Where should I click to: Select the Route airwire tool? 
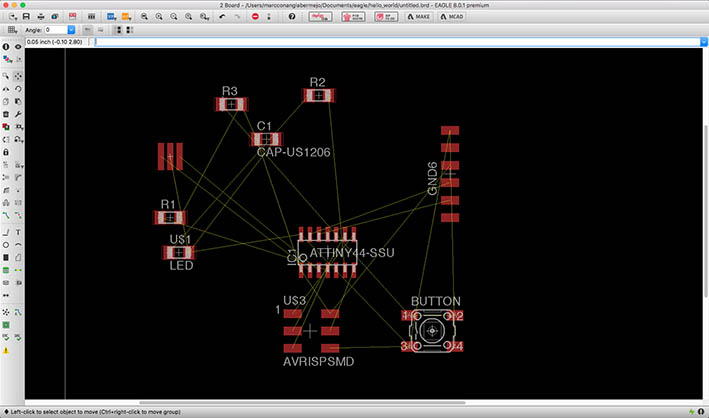click(x=6, y=215)
